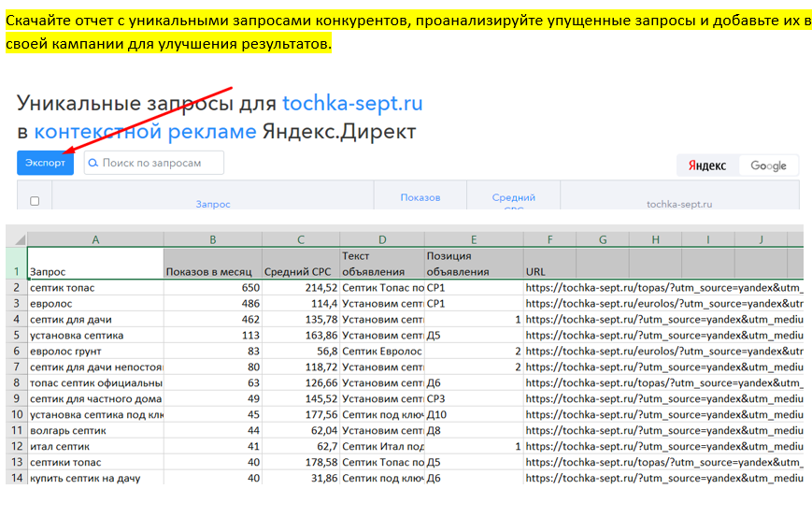
Task: Click ad text cell 'Септик Евролос'
Action: point(382,352)
